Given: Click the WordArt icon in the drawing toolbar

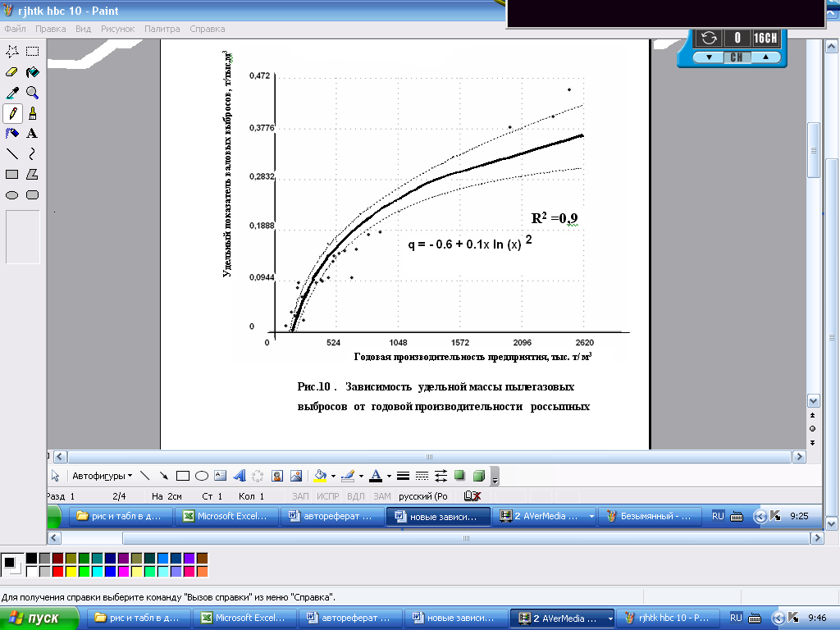Looking at the screenshot, I should coord(240,476).
